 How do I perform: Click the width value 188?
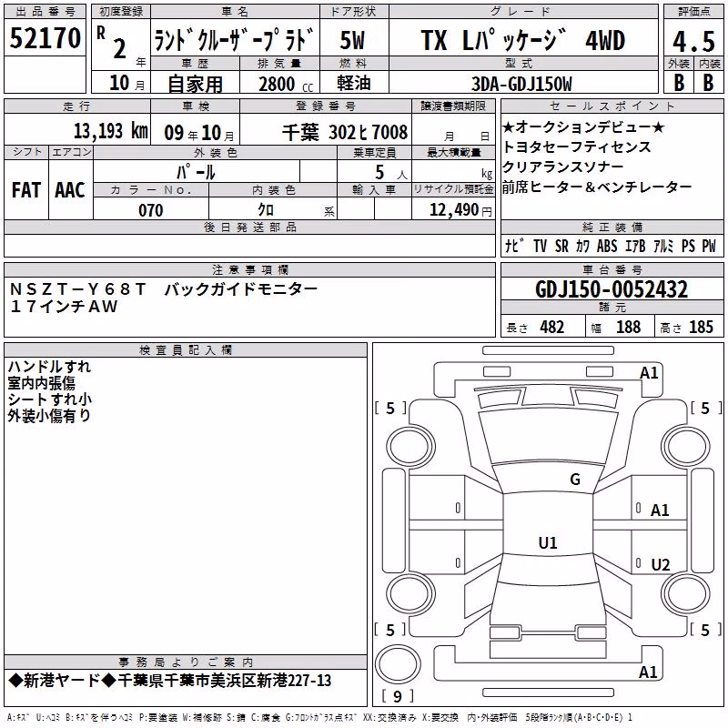(628, 327)
